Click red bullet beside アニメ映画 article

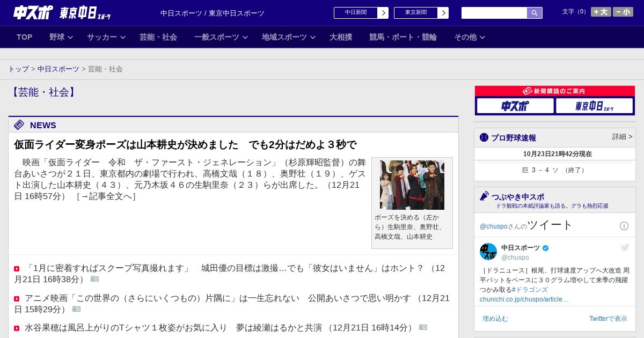point(17,299)
